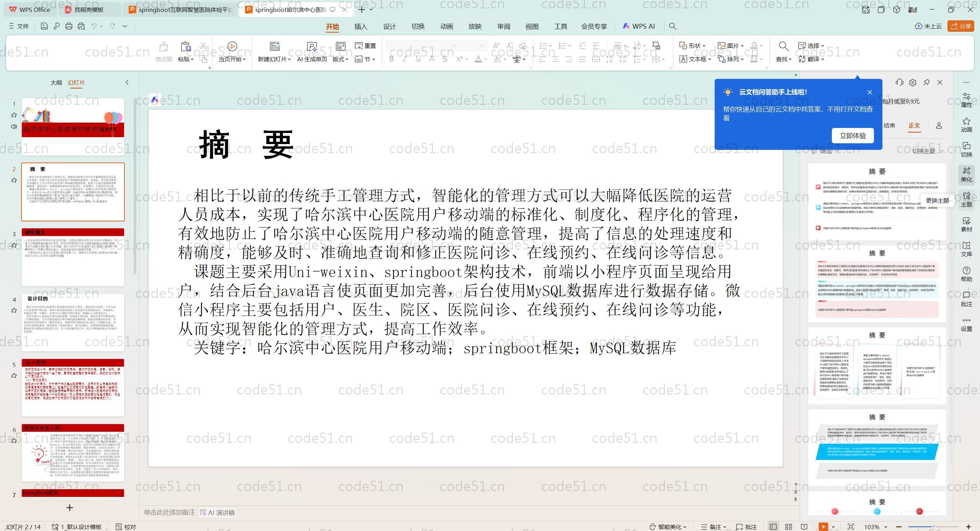Click the search magnifier beside WPS AI
This screenshot has width=980, height=531.
tap(673, 26)
